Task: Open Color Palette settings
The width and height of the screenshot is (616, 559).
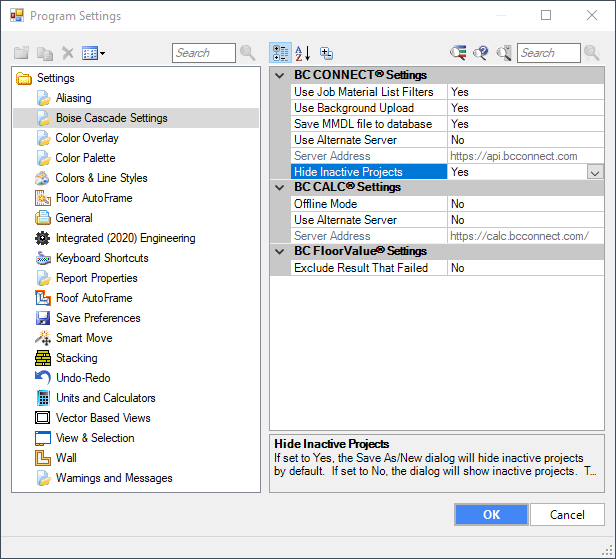Action: 85,158
